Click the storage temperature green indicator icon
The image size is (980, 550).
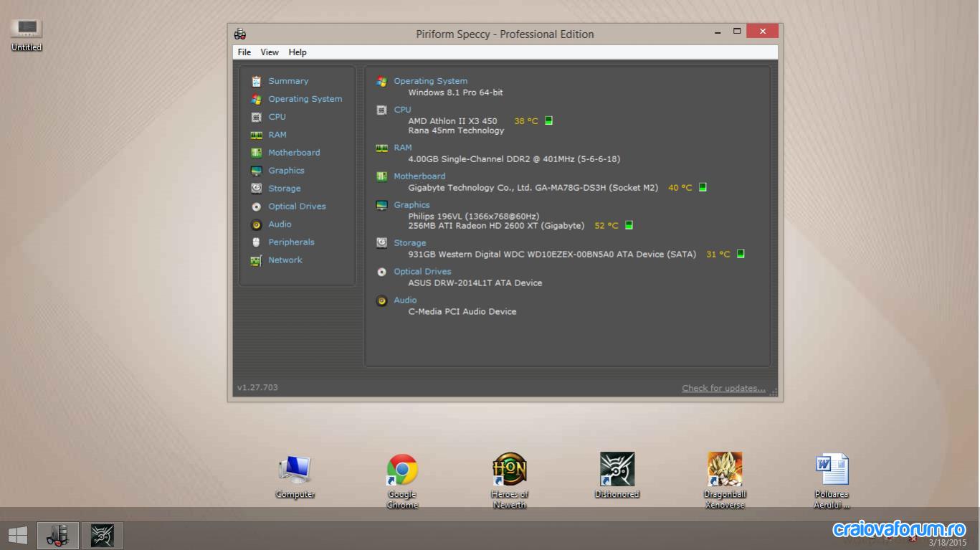[x=741, y=254]
